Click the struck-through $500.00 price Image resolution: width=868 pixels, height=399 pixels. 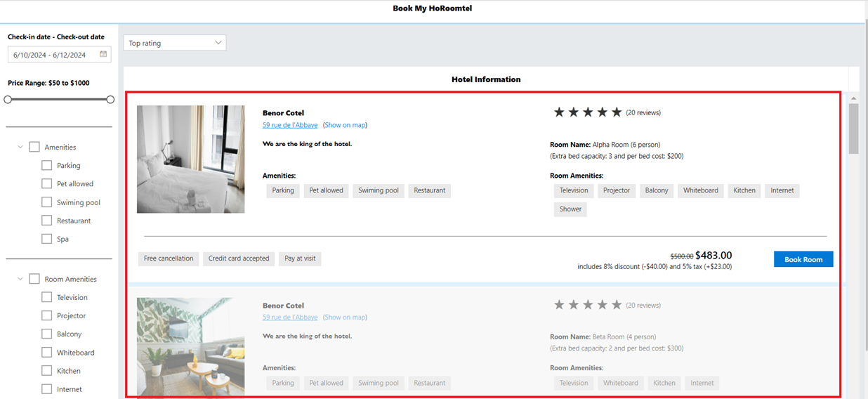682,257
